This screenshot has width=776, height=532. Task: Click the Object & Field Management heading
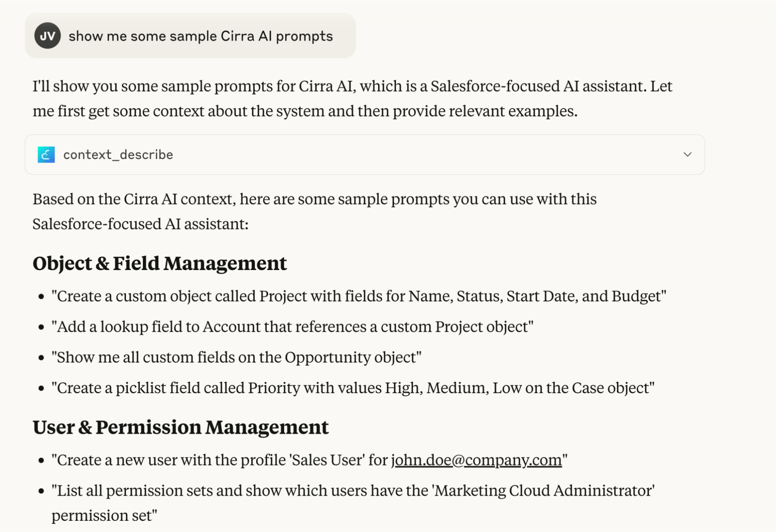(x=160, y=263)
